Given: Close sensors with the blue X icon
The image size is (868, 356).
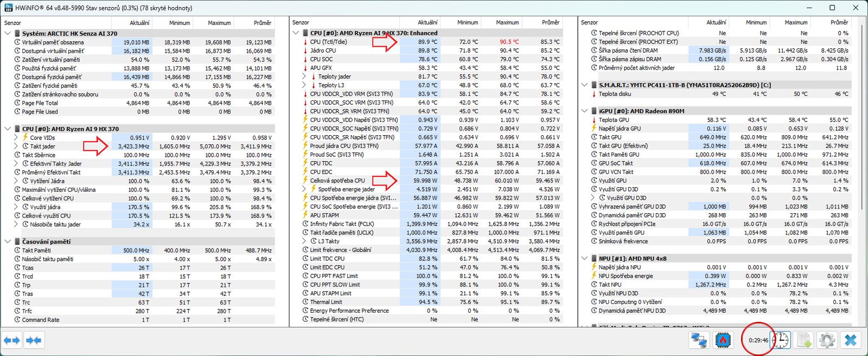Looking at the screenshot, I should click(851, 340).
